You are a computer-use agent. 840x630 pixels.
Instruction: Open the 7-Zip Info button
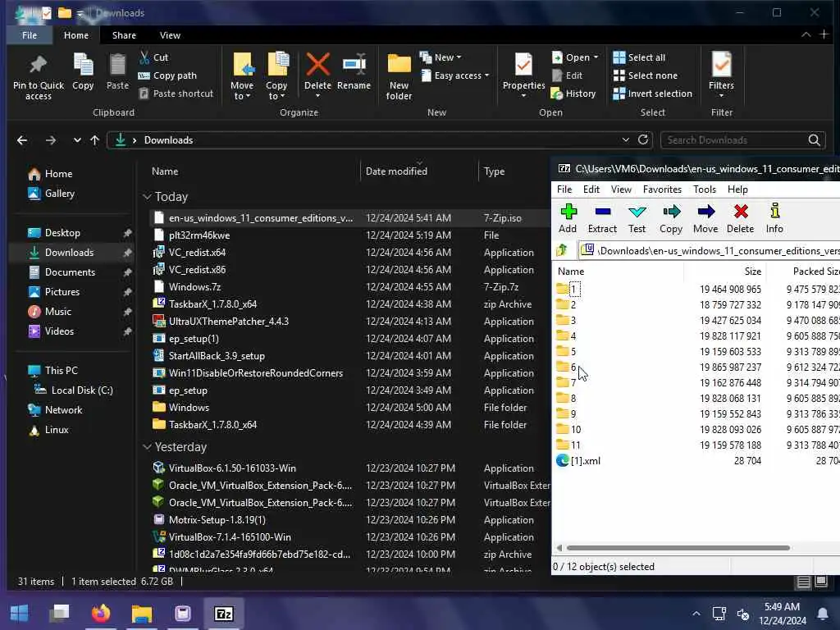pos(774,218)
